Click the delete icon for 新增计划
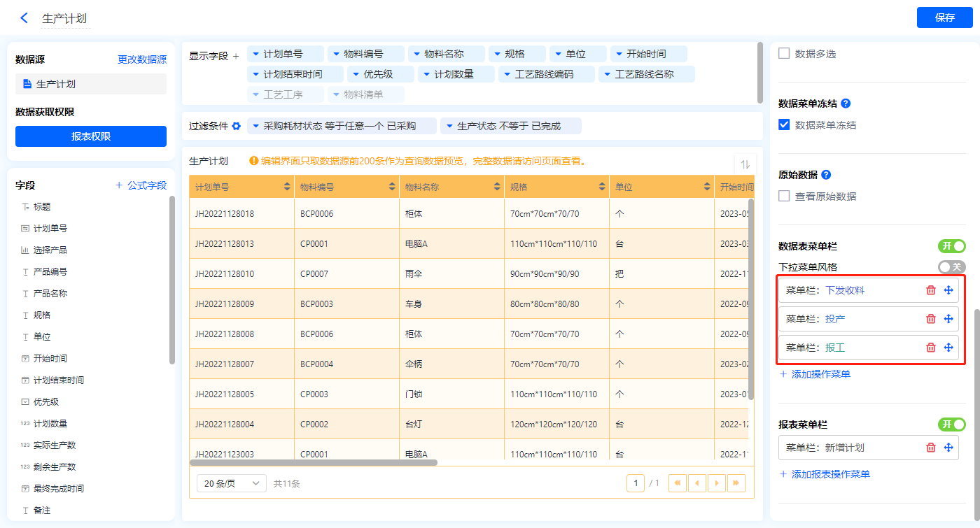 tap(930, 448)
